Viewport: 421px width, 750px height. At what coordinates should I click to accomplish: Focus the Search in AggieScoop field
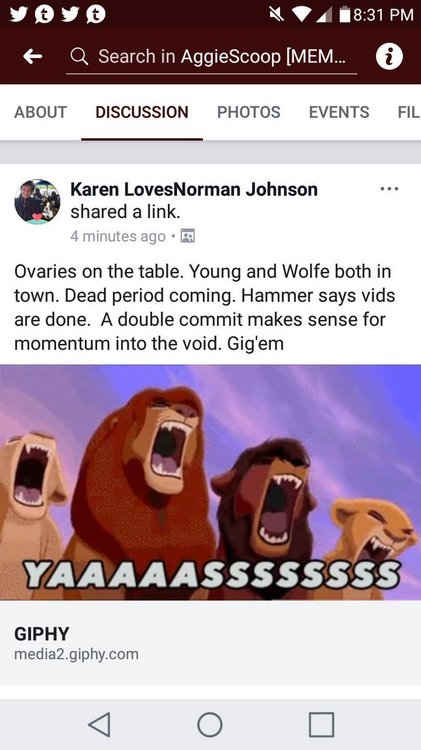(211, 57)
